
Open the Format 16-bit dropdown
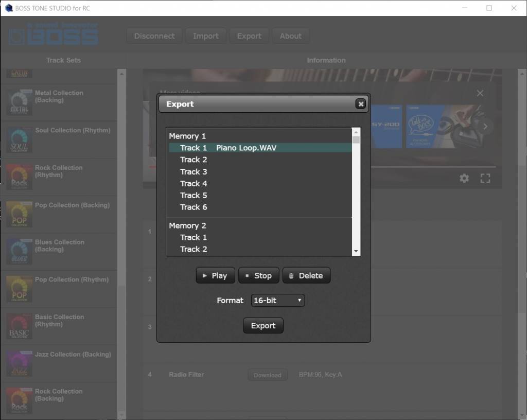(277, 301)
